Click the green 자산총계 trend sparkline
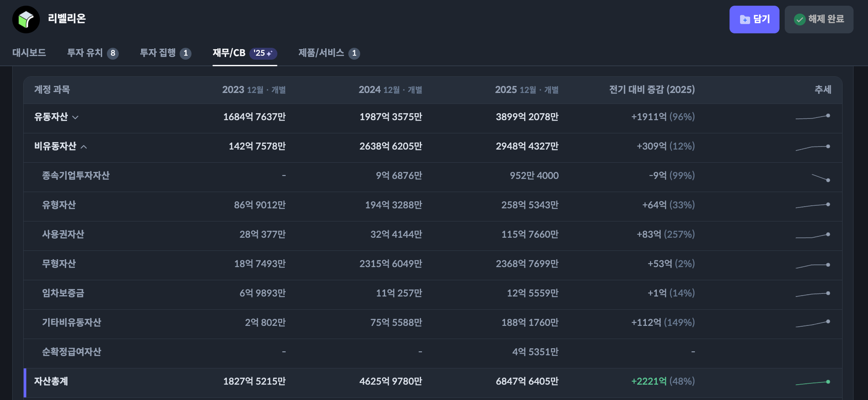Image resolution: width=868 pixels, height=400 pixels. coord(812,383)
